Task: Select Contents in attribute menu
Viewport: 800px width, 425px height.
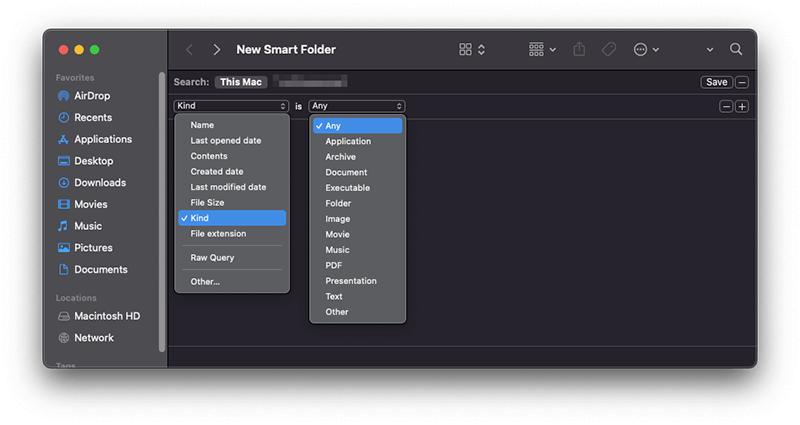Action: [x=232, y=156]
